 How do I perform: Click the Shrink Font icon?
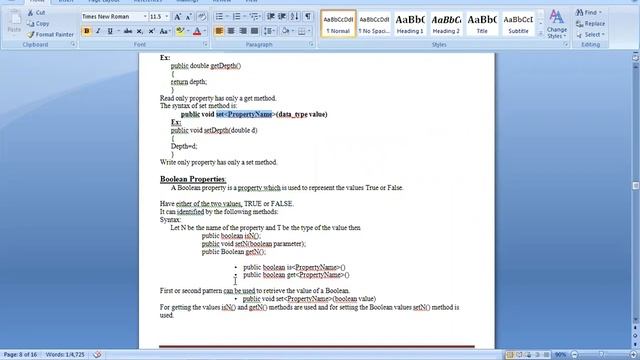(189, 17)
